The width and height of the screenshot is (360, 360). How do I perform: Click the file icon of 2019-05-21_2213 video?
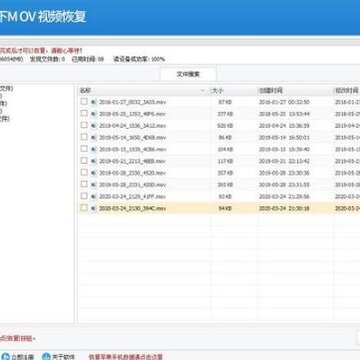pyautogui.click(x=94, y=161)
